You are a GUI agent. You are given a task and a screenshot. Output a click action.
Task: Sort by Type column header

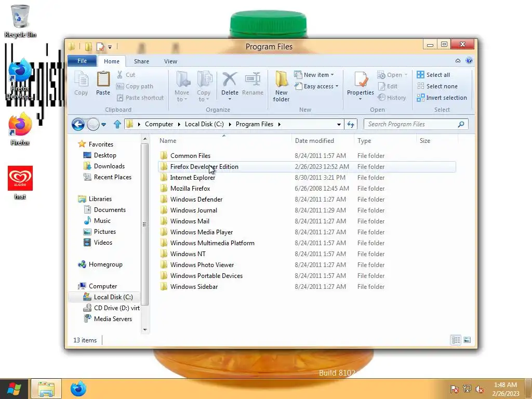pyautogui.click(x=385, y=140)
